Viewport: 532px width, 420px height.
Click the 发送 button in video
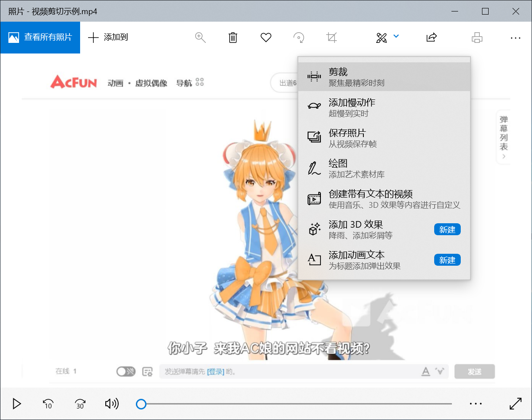click(x=474, y=372)
